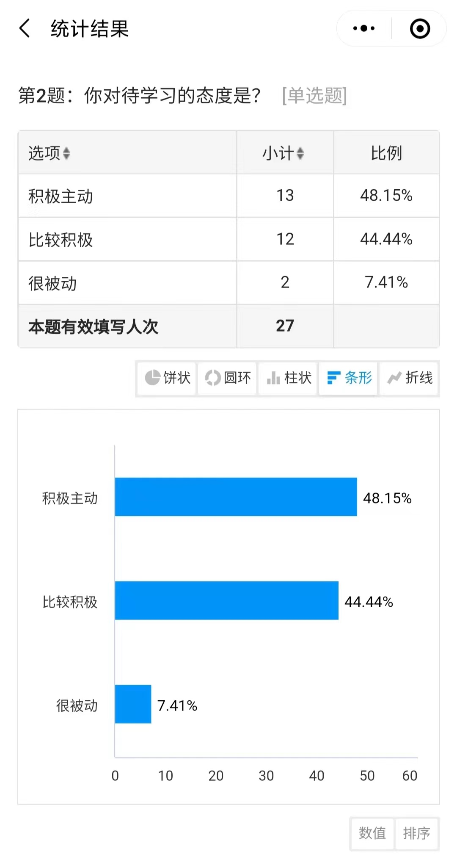Switch to donut chart (圆环) view

click(x=228, y=378)
